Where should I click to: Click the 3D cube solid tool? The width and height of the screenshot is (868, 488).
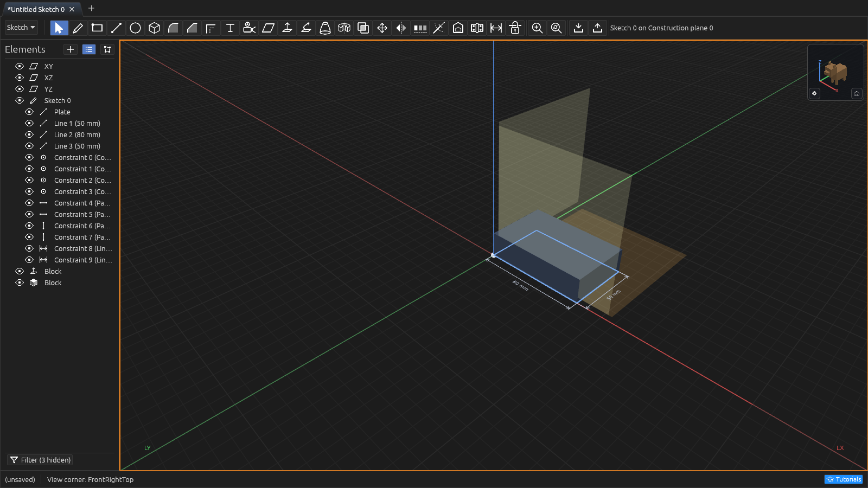coord(154,28)
